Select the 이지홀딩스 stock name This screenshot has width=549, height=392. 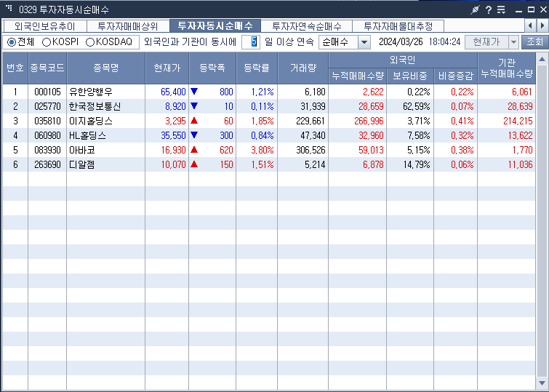coord(91,121)
